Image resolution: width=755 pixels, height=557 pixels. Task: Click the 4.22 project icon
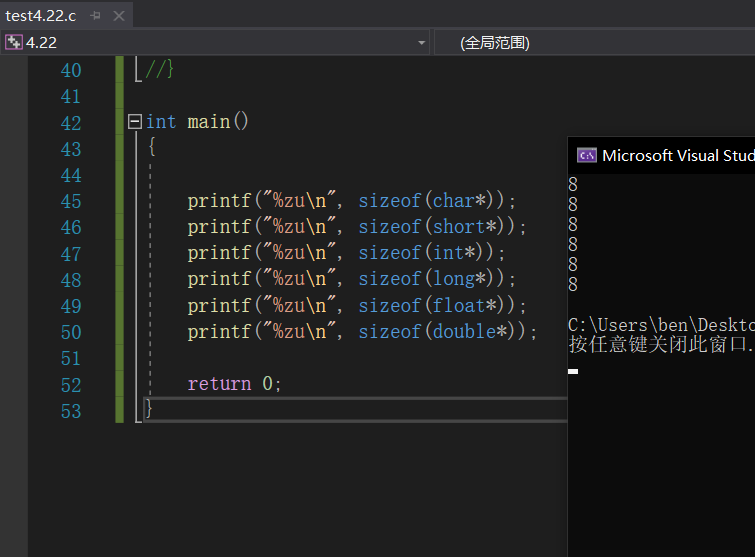[13, 42]
